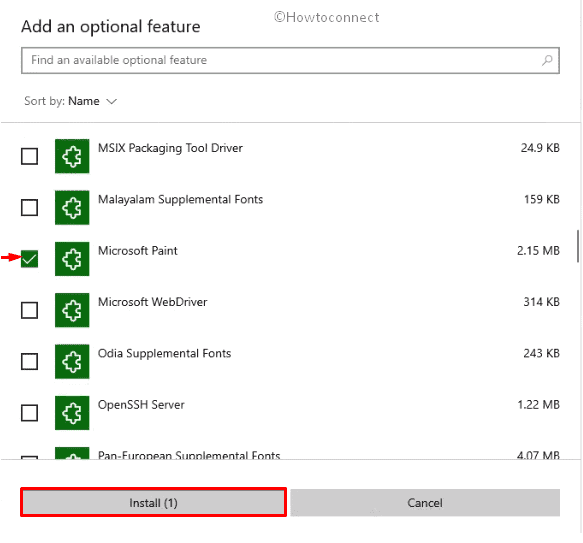Click the Odia Supplemental Fonts feature icon
This screenshot has height=543, width=583.
click(x=72, y=362)
